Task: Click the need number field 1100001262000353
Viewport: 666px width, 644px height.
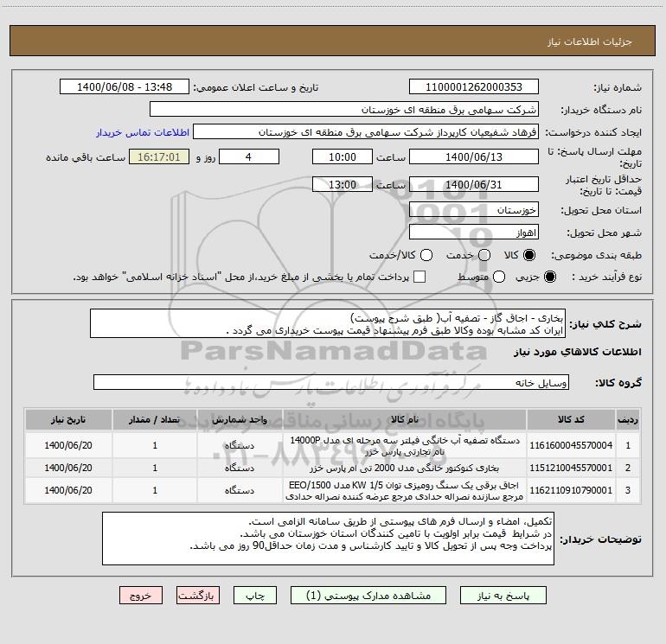Action: coord(474,87)
